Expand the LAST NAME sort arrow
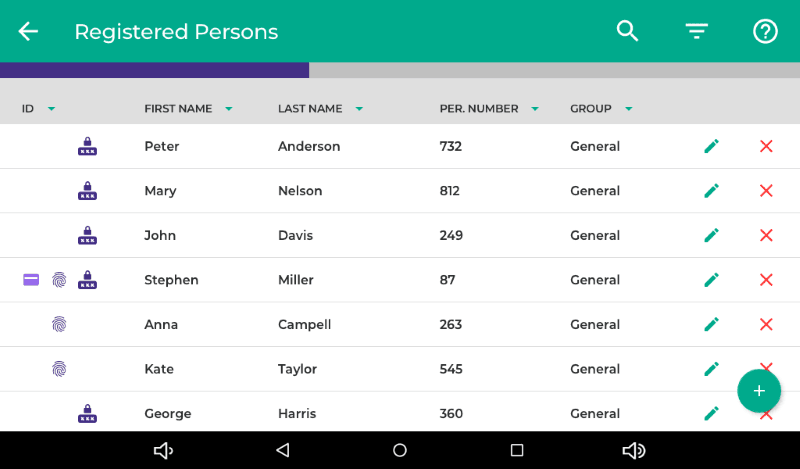800x469 pixels. pyautogui.click(x=359, y=109)
